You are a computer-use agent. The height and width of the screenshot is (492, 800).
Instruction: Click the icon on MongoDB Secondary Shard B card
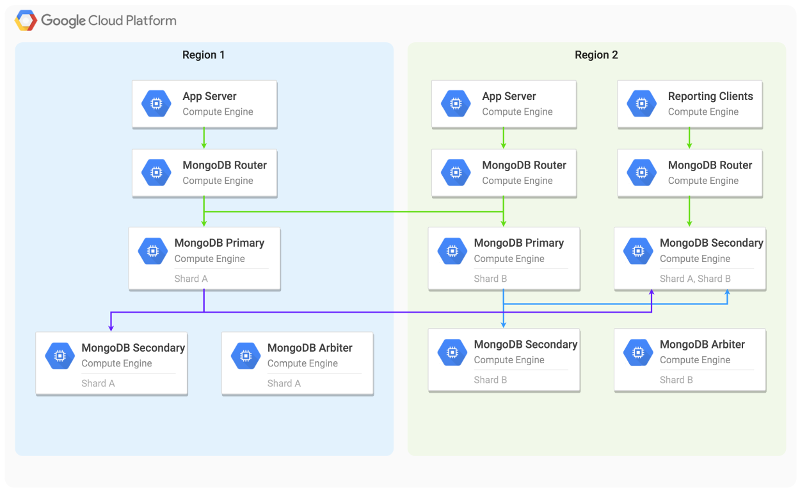point(452,352)
